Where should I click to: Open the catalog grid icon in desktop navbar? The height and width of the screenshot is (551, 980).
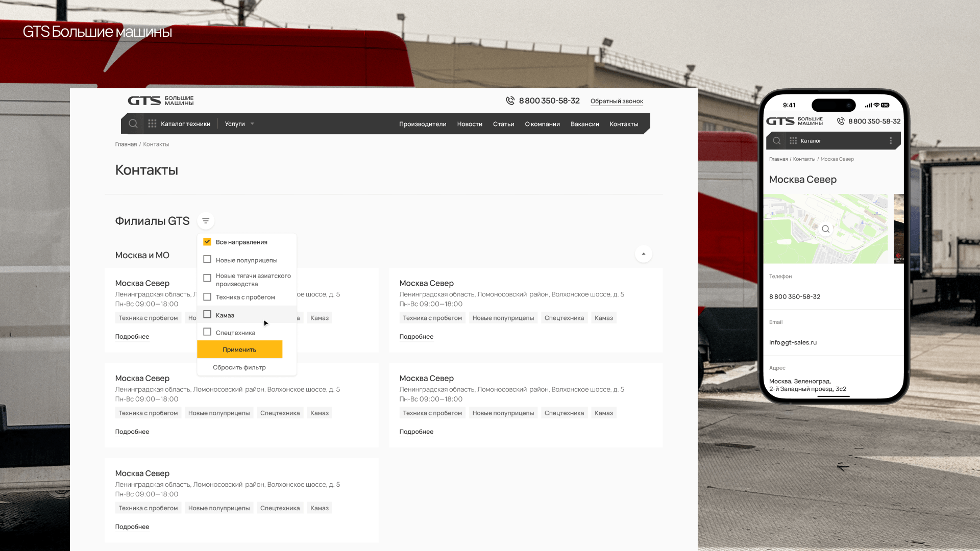point(152,123)
